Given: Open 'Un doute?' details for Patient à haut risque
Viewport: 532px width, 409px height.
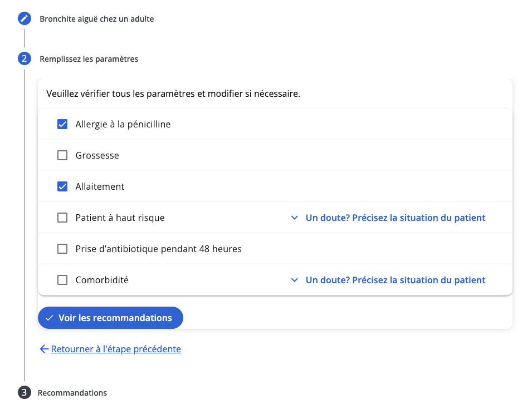Looking at the screenshot, I should [x=396, y=218].
